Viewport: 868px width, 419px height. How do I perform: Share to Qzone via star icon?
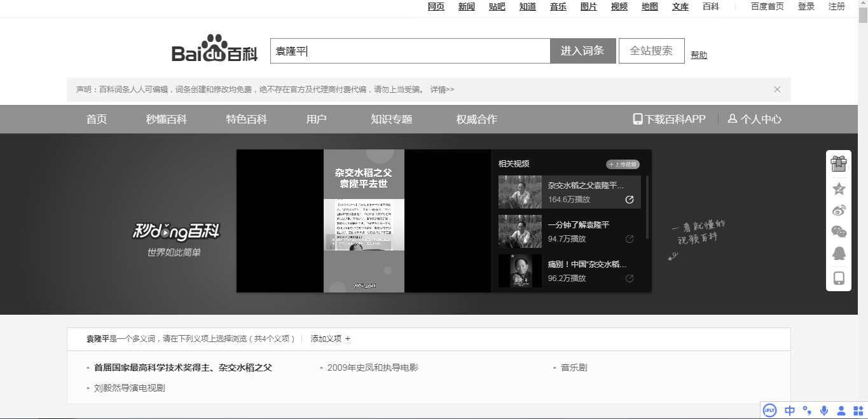839,189
